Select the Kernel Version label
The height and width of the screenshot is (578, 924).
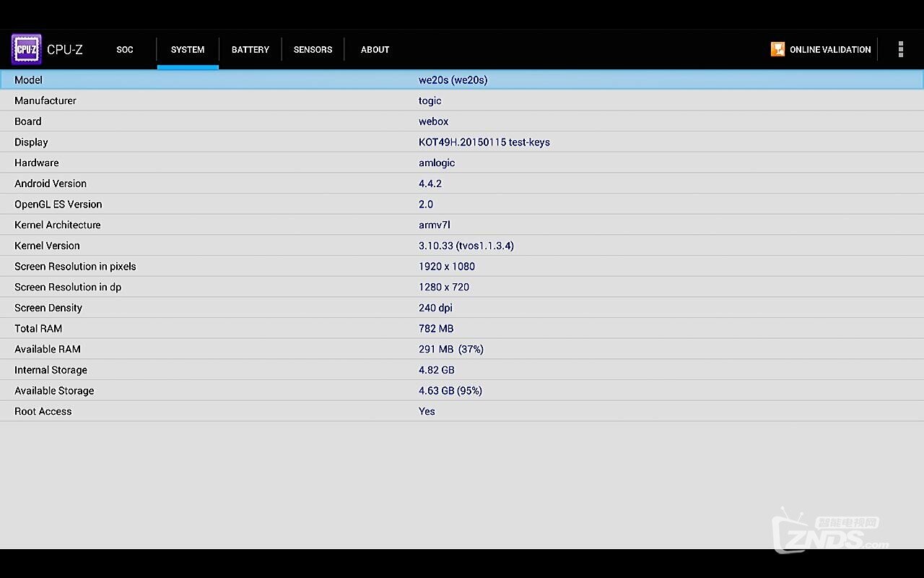coord(47,246)
